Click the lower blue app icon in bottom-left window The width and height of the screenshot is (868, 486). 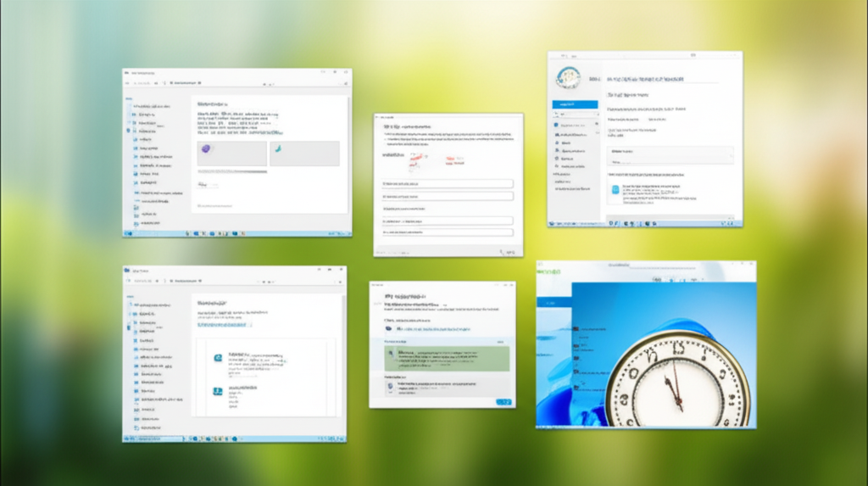(x=218, y=391)
